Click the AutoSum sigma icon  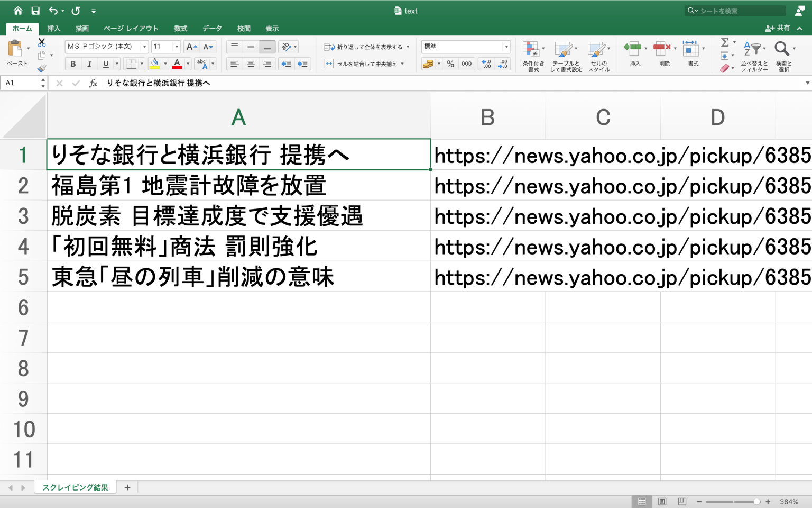click(725, 42)
